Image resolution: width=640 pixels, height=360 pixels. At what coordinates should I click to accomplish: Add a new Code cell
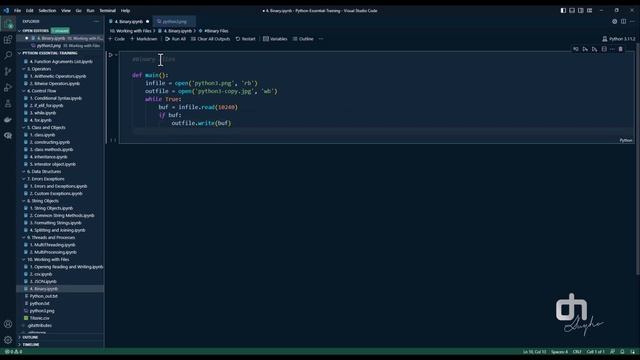pyautogui.click(x=117, y=39)
